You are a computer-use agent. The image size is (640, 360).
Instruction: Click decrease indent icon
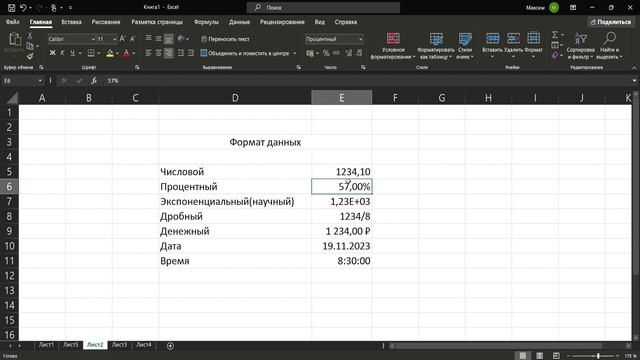click(x=181, y=53)
